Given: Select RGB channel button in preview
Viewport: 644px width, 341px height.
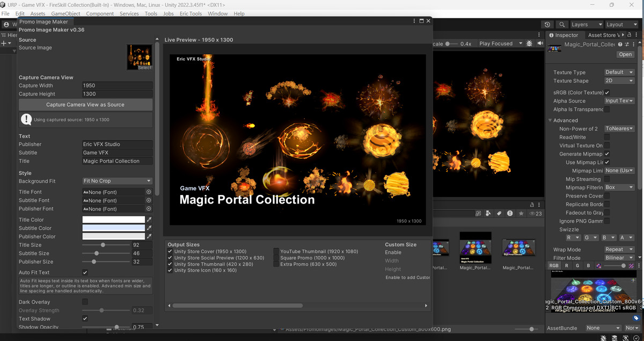Looking at the screenshot, I should pos(554,266).
